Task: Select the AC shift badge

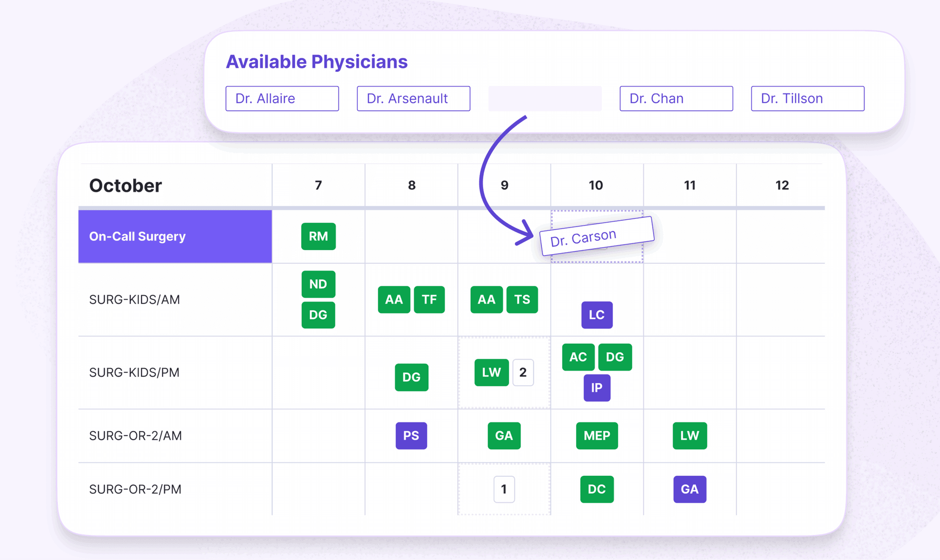Action: (x=578, y=357)
